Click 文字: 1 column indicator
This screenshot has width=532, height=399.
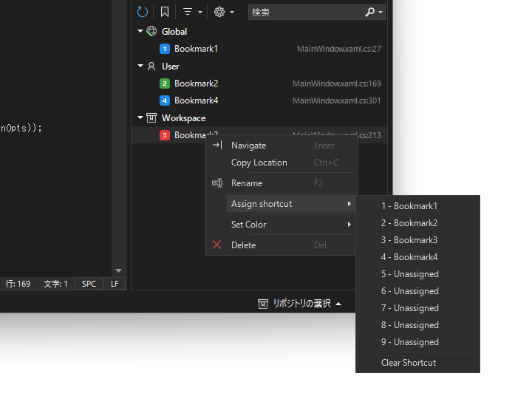tap(55, 284)
